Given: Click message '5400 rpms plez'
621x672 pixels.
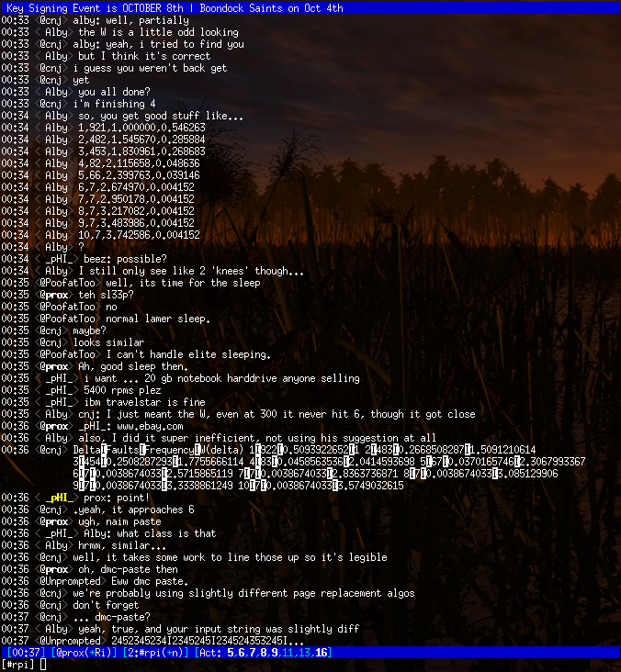Looking at the screenshot, I should [122, 391].
